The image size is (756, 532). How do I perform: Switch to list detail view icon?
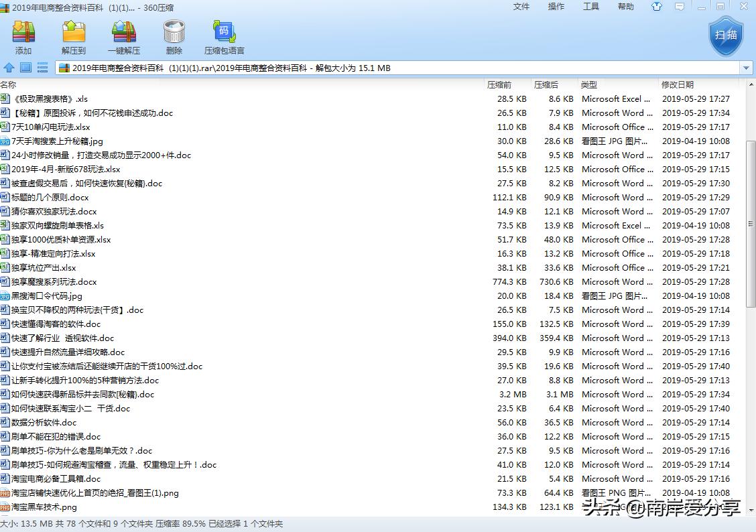coord(42,68)
